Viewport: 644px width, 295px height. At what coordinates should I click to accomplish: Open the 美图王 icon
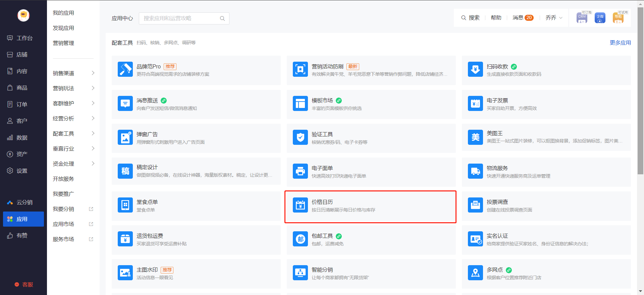click(x=475, y=137)
